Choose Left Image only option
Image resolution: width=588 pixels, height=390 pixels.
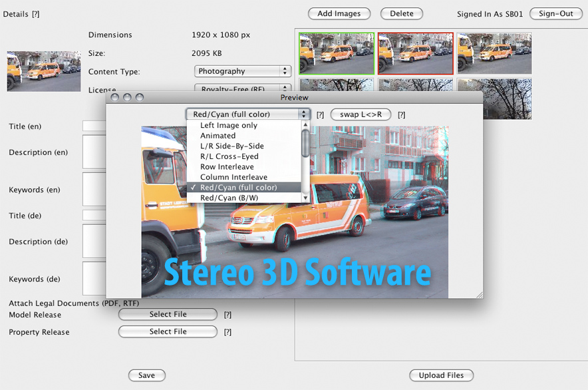pos(243,125)
